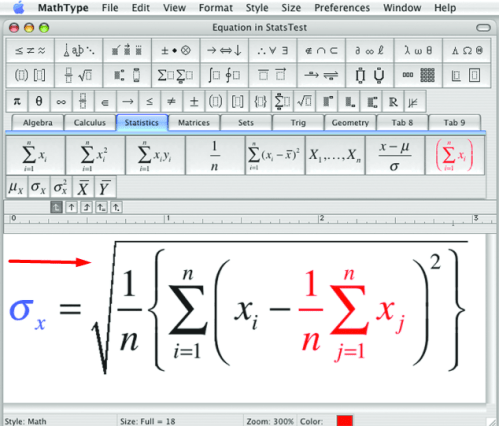Insert the red parenthesized sum expression
The image size is (499, 426).
pos(455,155)
